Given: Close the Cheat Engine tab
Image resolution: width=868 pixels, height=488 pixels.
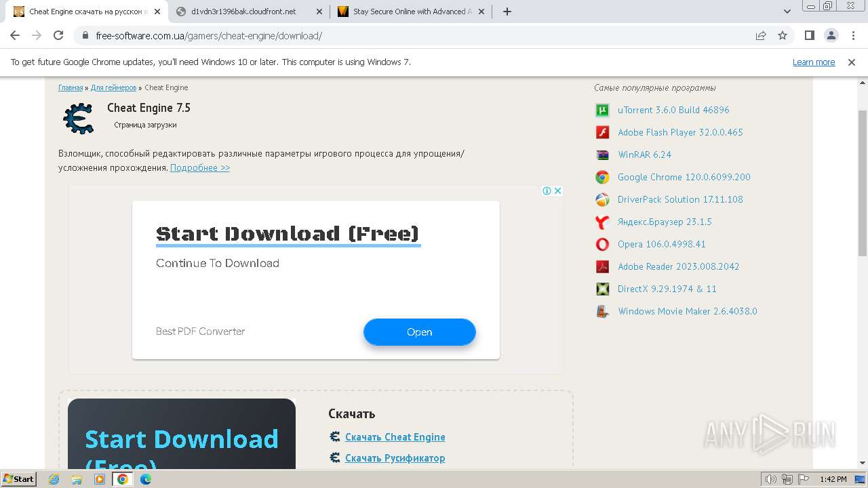Looking at the screenshot, I should coord(157,12).
